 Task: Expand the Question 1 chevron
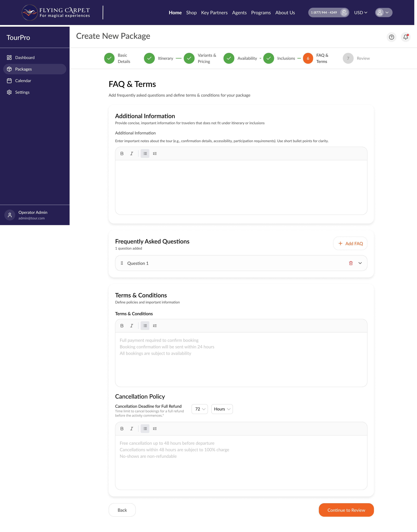(x=360, y=263)
